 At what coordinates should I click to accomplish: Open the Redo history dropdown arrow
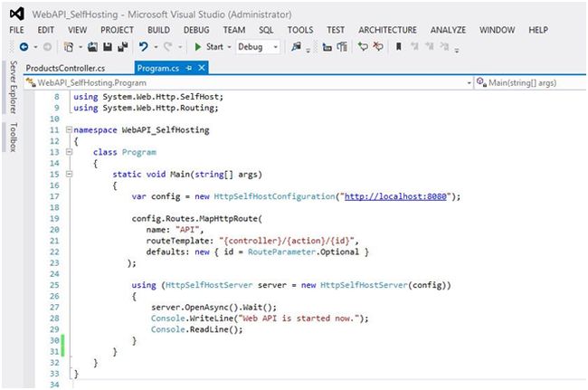click(180, 47)
